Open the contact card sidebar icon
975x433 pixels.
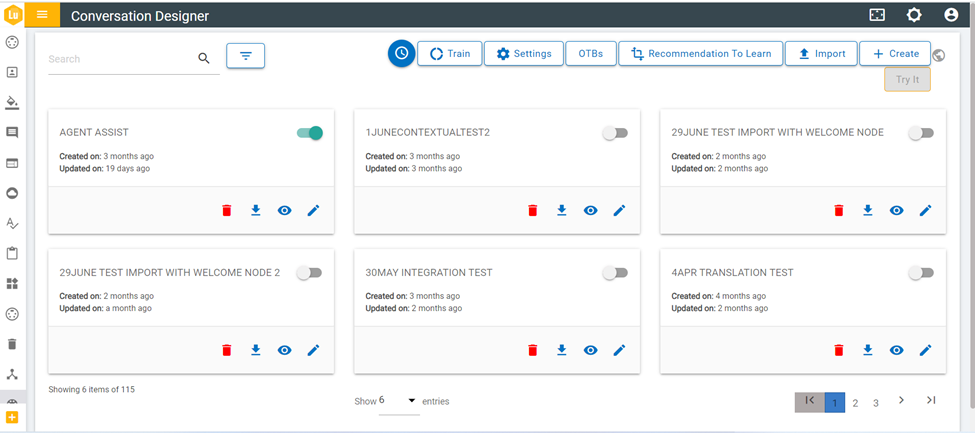pyautogui.click(x=12, y=73)
